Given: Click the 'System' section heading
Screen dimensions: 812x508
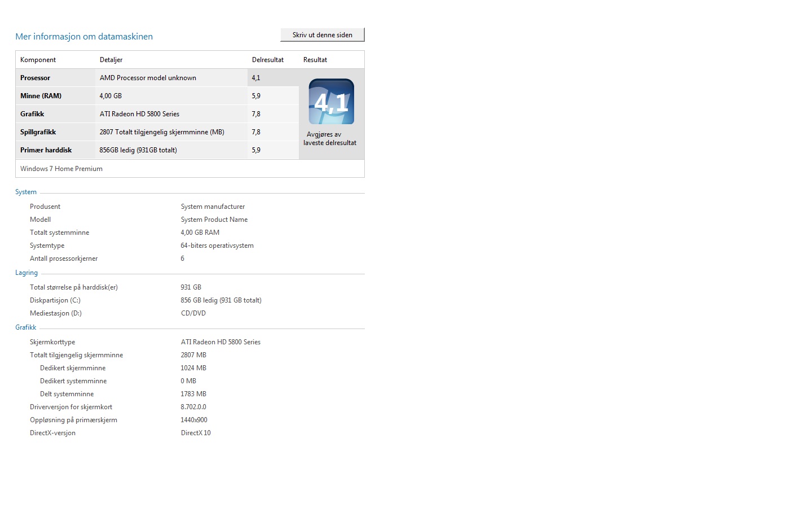Looking at the screenshot, I should (26, 192).
